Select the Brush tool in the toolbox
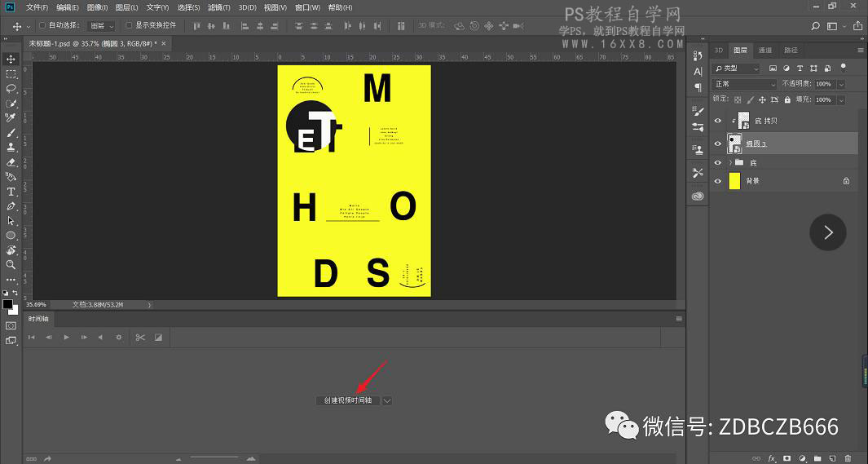Image resolution: width=868 pixels, height=464 pixels. (x=11, y=133)
